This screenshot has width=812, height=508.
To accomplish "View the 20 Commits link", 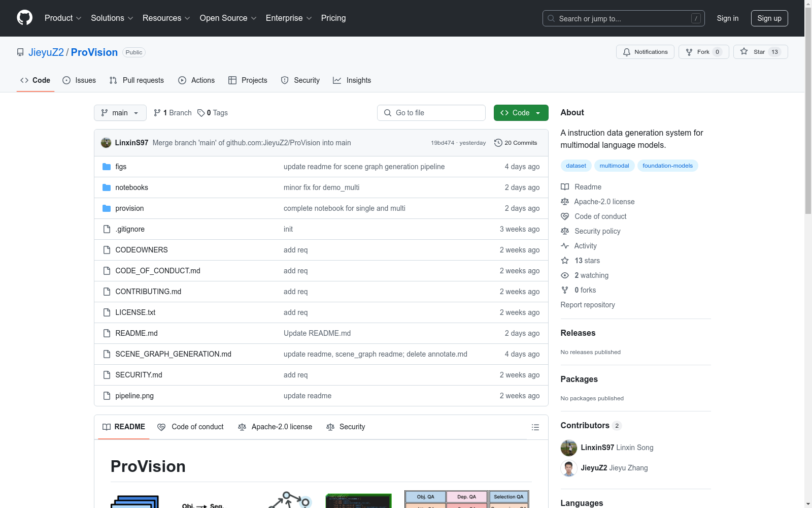I will click(x=516, y=143).
